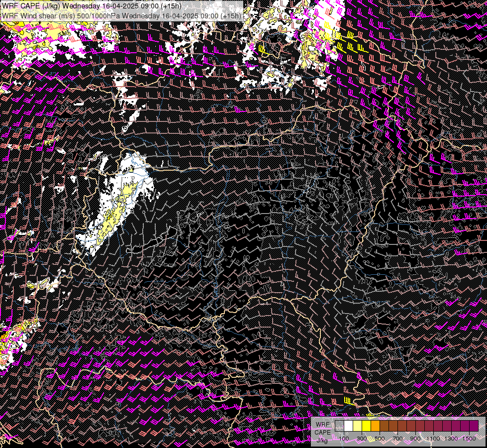Click the legend value 700

[x=398, y=439]
